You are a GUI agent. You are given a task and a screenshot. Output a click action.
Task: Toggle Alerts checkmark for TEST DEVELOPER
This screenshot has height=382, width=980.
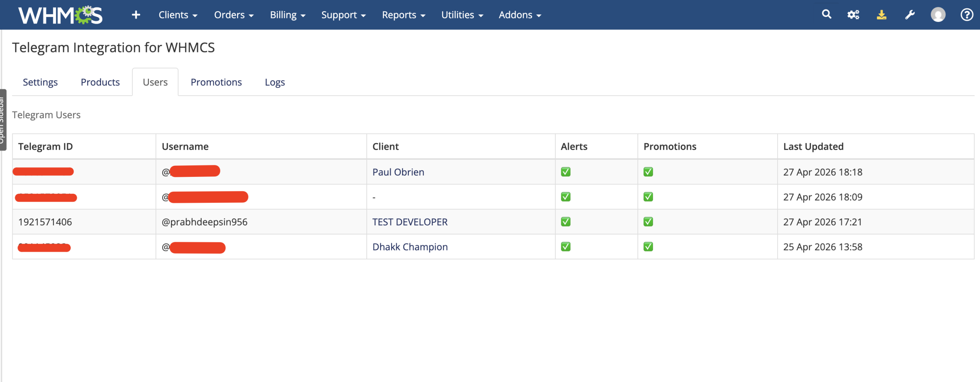[x=566, y=222]
